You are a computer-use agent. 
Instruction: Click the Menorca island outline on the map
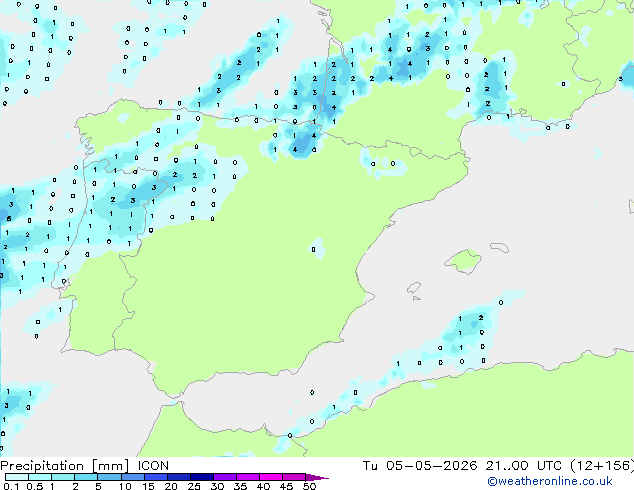pos(500,247)
